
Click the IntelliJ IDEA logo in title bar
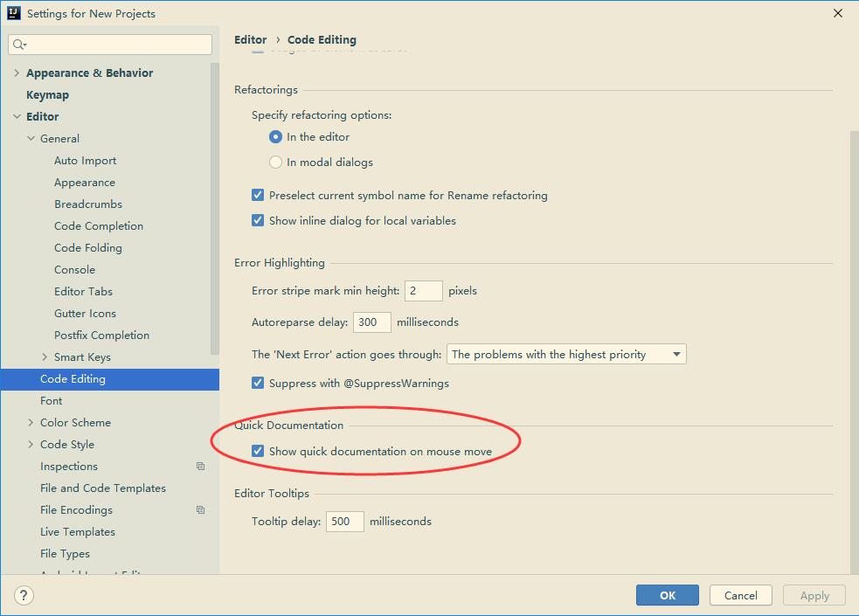click(x=14, y=13)
